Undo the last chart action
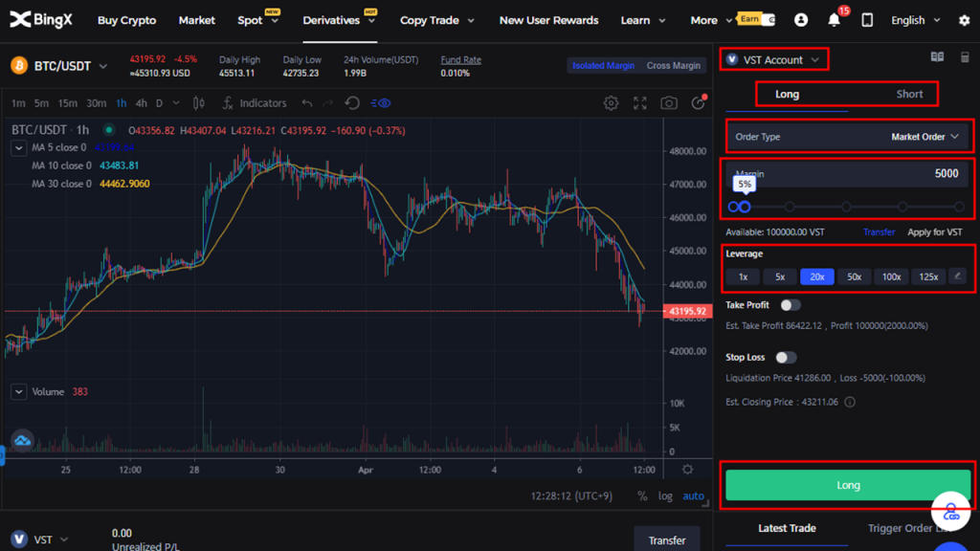980x551 pixels. click(307, 103)
